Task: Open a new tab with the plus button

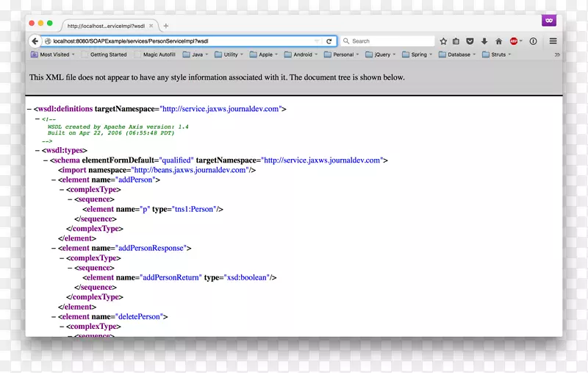Action: [166, 26]
